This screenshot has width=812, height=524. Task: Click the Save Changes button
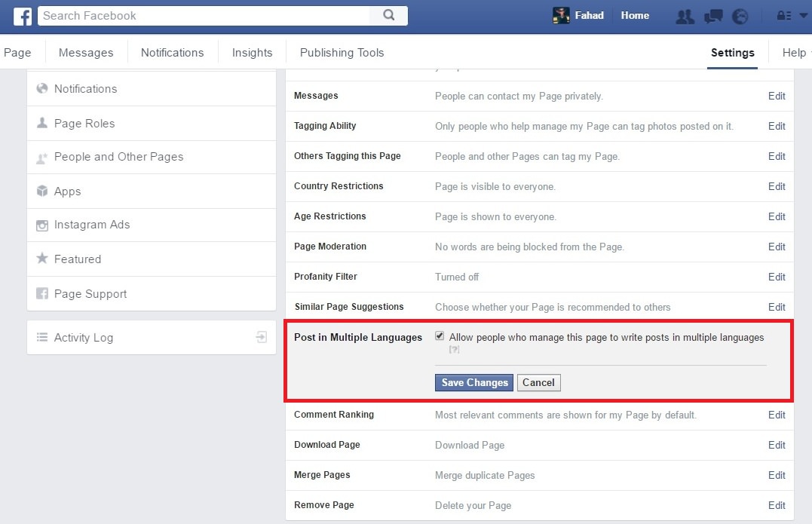coord(474,382)
